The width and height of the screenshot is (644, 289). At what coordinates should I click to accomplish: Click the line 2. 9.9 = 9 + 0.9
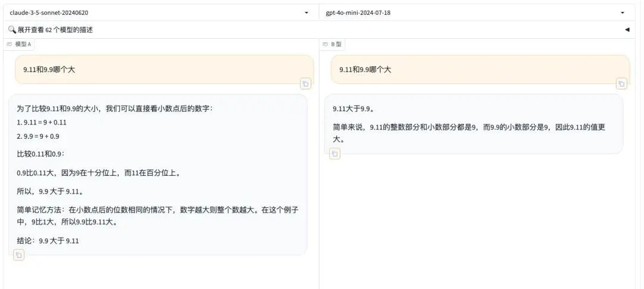(38, 136)
